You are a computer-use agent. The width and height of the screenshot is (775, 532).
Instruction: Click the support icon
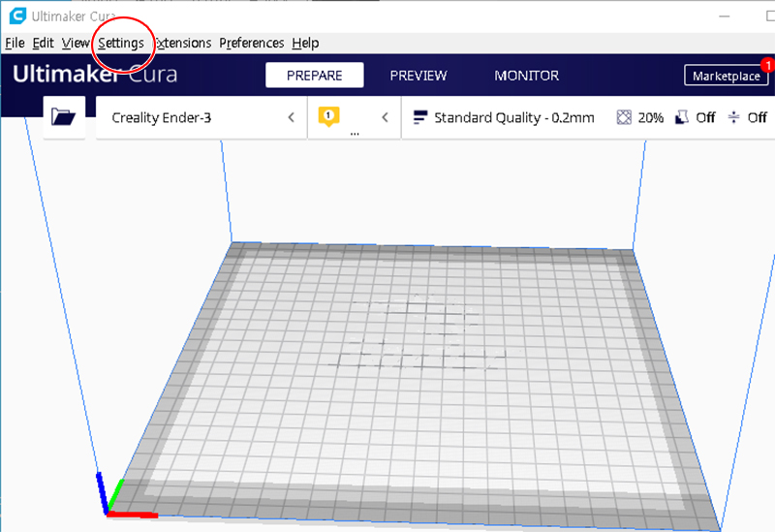[x=682, y=117]
